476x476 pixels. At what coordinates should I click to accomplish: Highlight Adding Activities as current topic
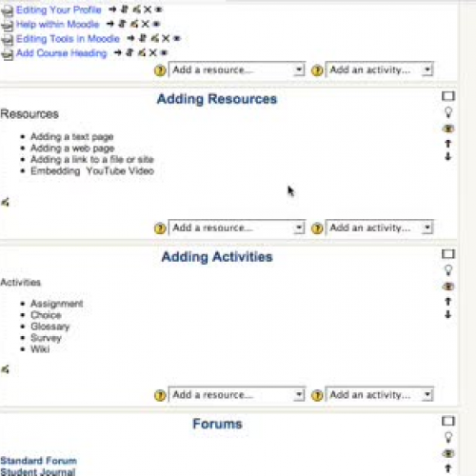[448, 270]
